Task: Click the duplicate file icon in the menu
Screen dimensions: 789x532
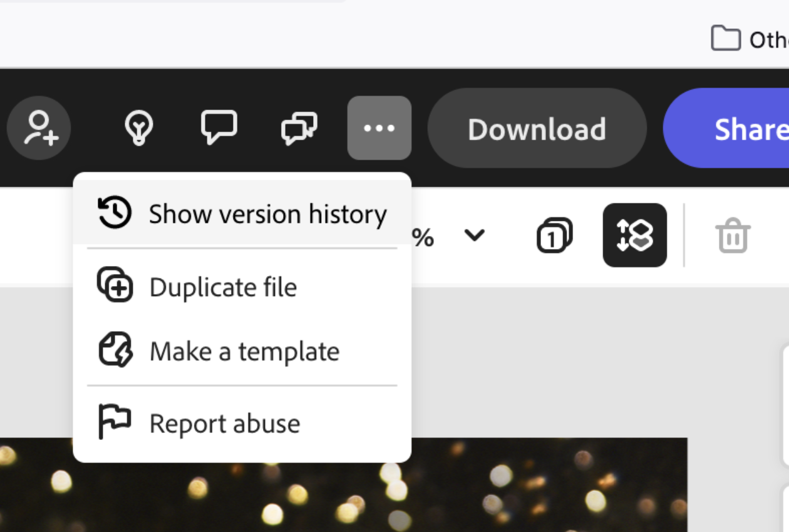Action: coord(115,286)
